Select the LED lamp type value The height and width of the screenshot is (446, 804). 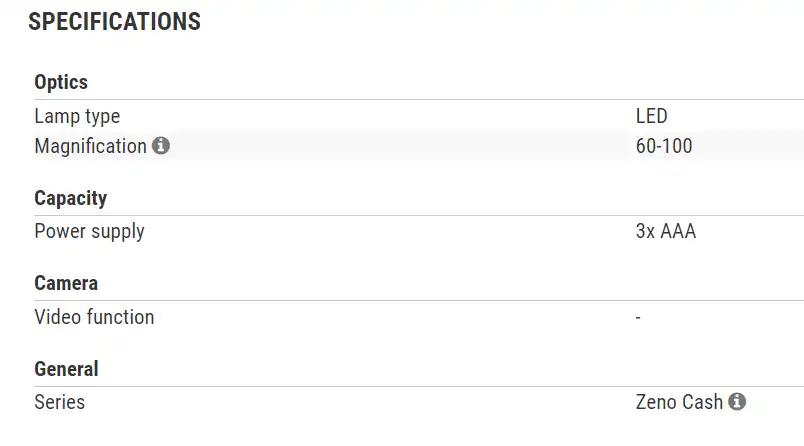click(651, 116)
